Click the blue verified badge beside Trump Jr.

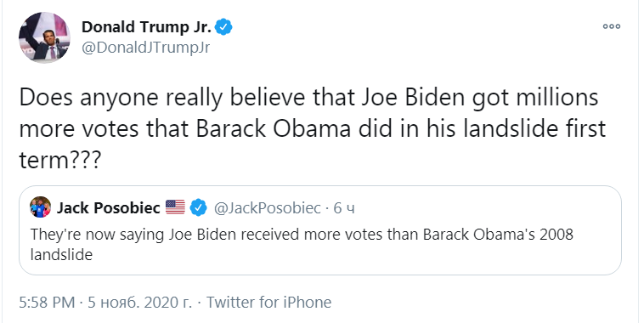[224, 27]
